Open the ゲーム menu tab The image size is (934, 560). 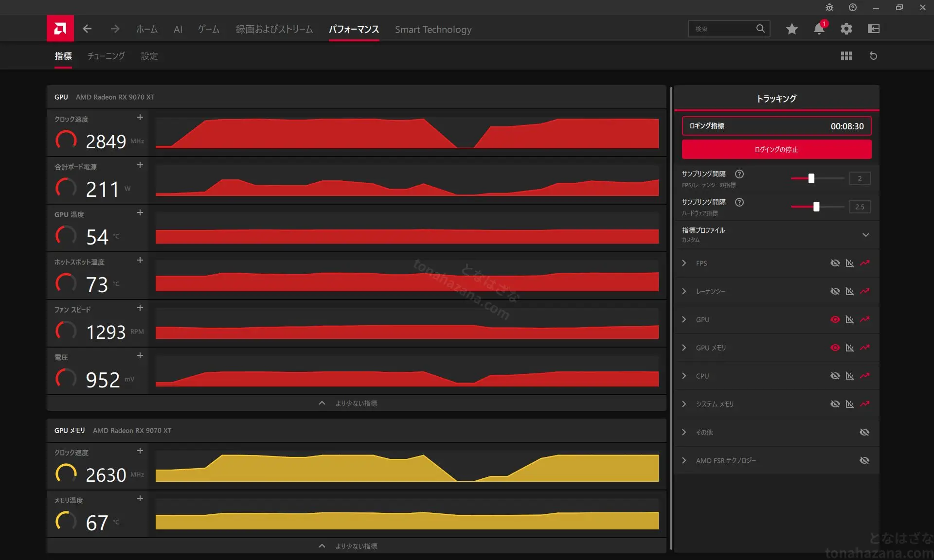click(x=209, y=29)
